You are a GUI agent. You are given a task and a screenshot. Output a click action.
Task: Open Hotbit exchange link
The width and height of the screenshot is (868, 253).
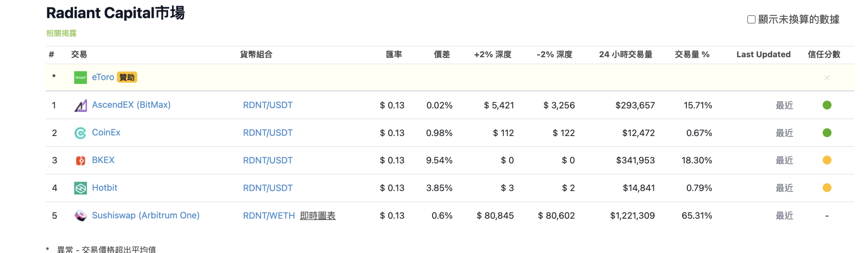[104, 187]
